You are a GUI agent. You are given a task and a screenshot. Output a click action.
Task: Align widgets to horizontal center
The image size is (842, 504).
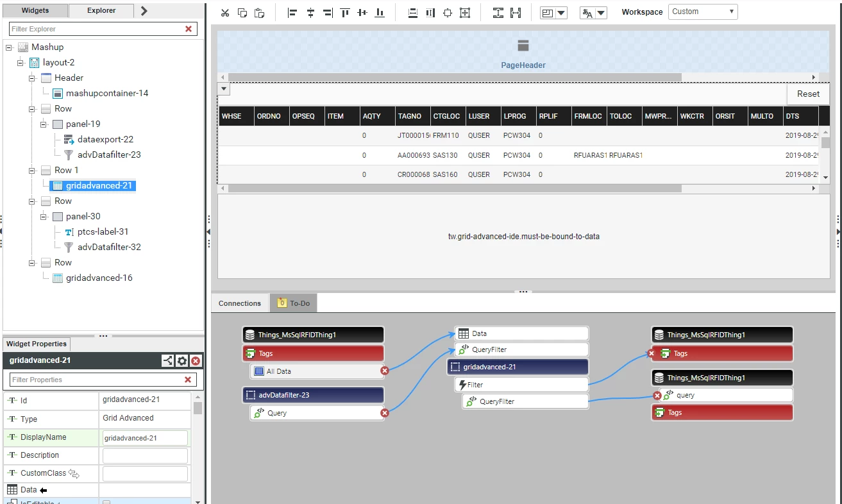point(310,13)
